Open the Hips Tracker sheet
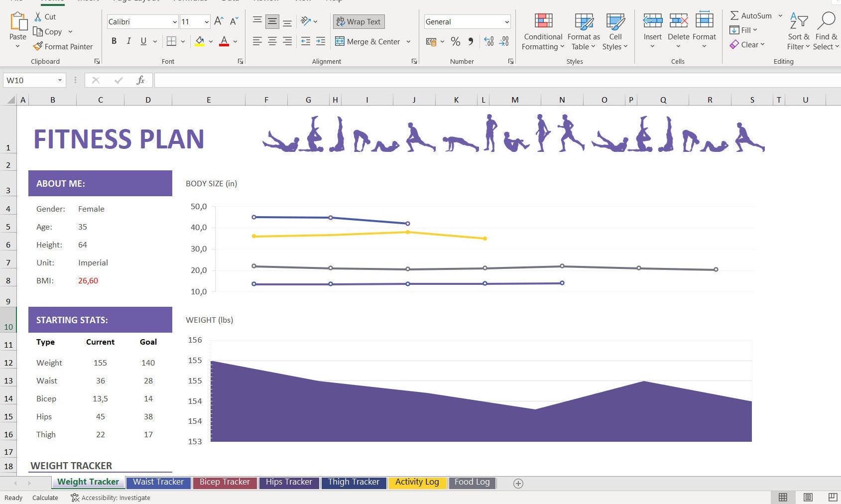Image resolution: width=841 pixels, height=504 pixels. coord(289,482)
